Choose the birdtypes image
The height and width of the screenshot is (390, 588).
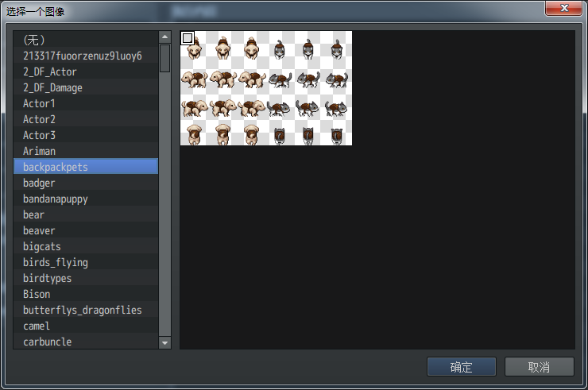pos(86,278)
